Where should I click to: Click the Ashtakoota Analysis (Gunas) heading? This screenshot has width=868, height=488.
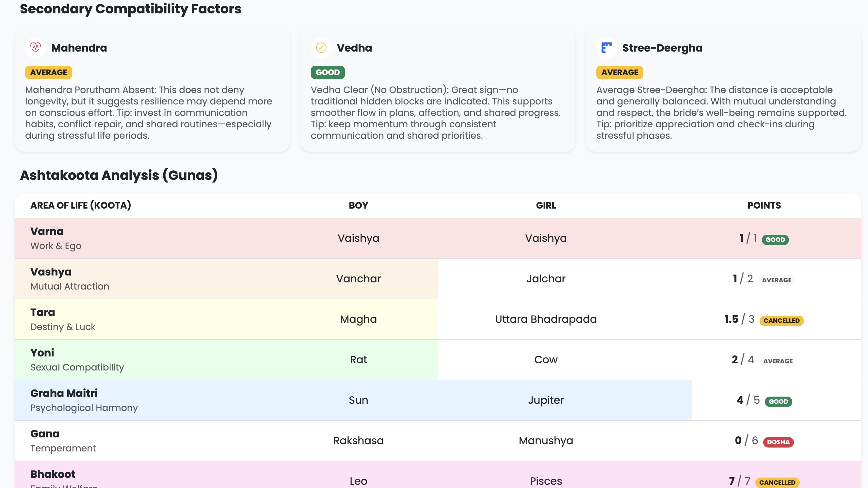click(119, 176)
